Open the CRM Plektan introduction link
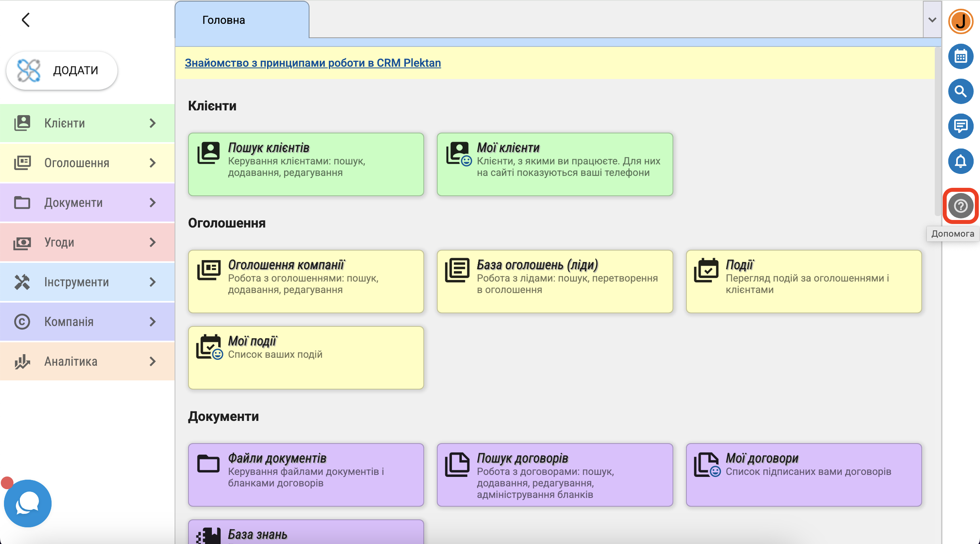Image resolution: width=980 pixels, height=544 pixels. click(x=313, y=63)
